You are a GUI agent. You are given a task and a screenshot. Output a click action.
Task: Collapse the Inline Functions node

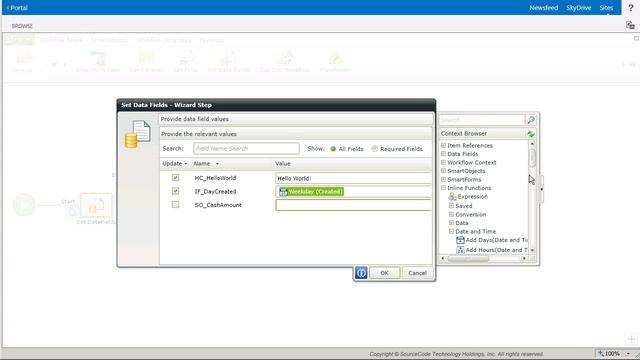(x=443, y=188)
